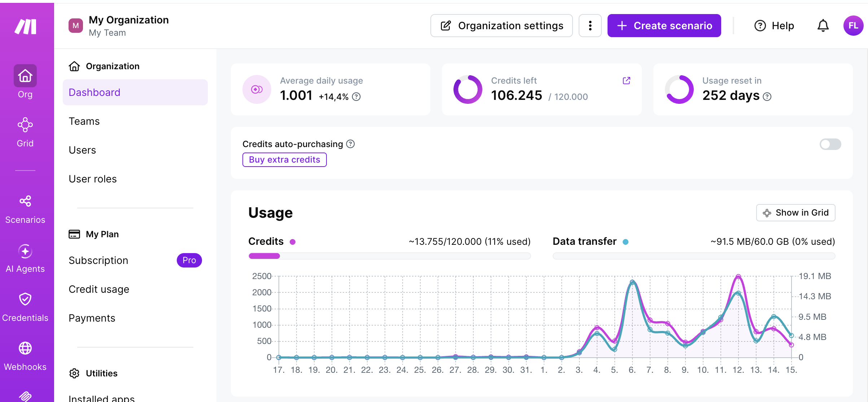Enable the Credits auto-purchasing toggle
The width and height of the screenshot is (868, 402).
click(830, 144)
